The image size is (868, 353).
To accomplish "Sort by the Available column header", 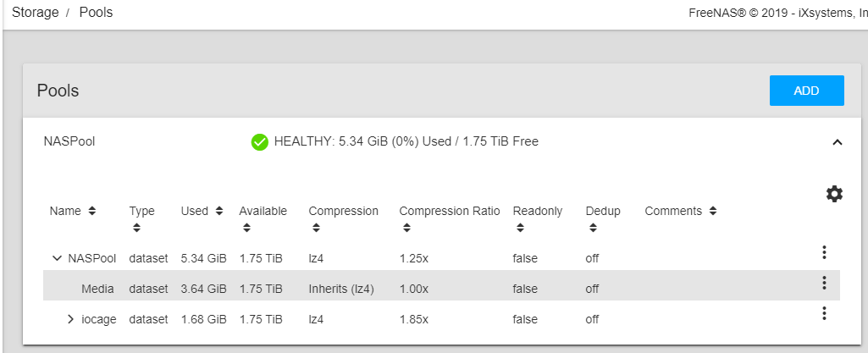I will click(263, 211).
